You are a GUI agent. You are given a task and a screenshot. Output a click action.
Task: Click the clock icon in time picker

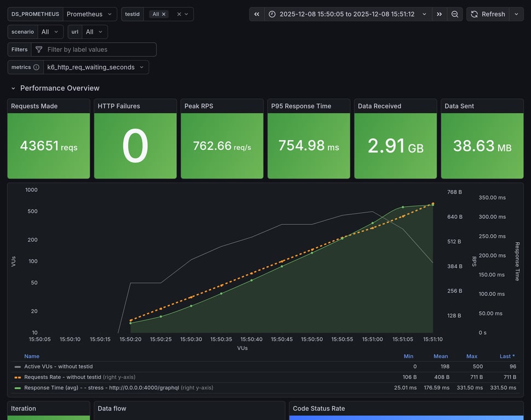(272, 14)
